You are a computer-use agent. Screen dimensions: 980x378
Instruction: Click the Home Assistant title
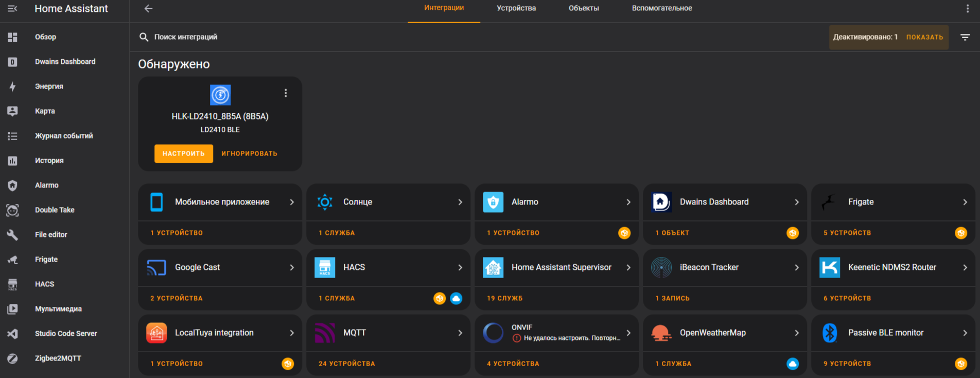click(x=71, y=8)
